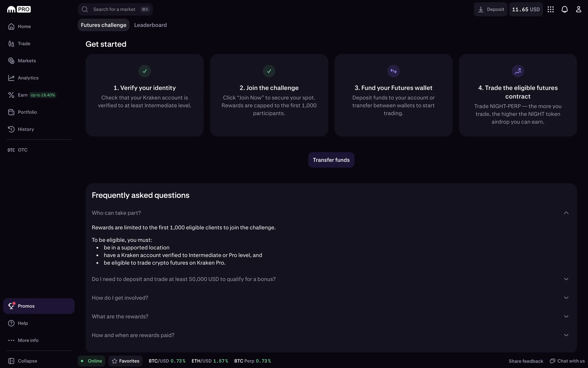Expand "How do I get involved?"
The height and width of the screenshot is (368, 588).
(x=566, y=298)
